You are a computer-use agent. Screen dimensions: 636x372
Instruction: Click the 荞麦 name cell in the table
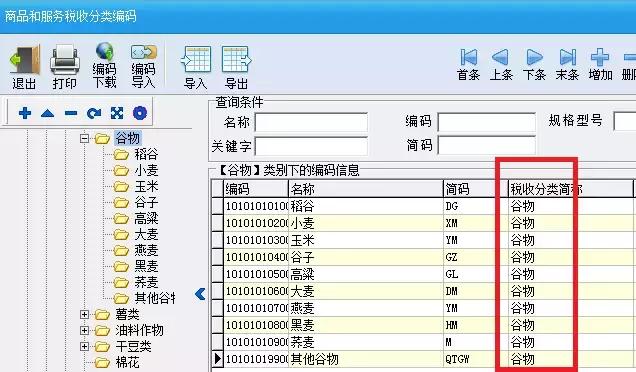point(366,342)
